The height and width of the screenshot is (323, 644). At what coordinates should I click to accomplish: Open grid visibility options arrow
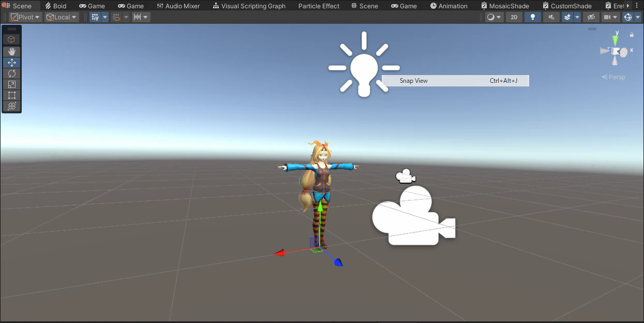pos(105,17)
